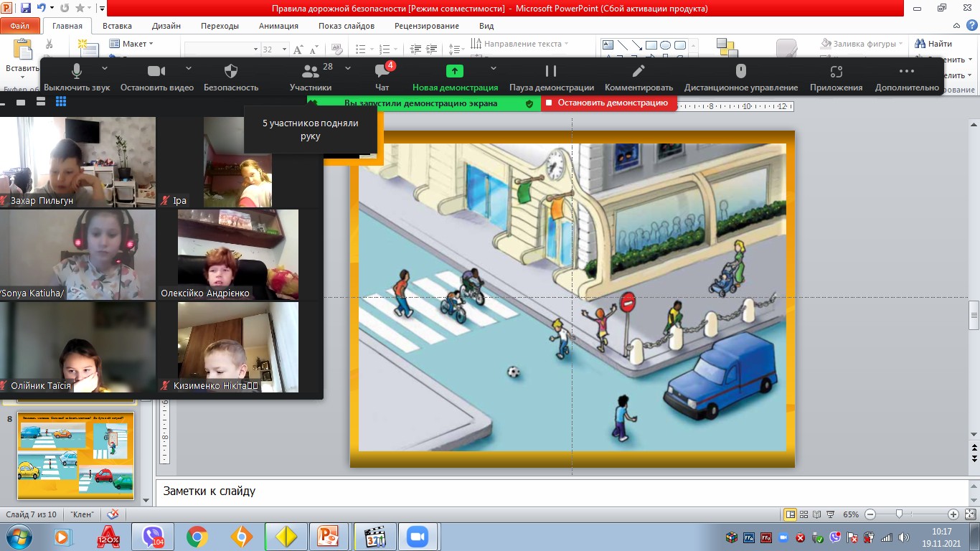Select gallery view grid icon
The width and height of the screenshot is (980, 551).
pyautogui.click(x=61, y=102)
